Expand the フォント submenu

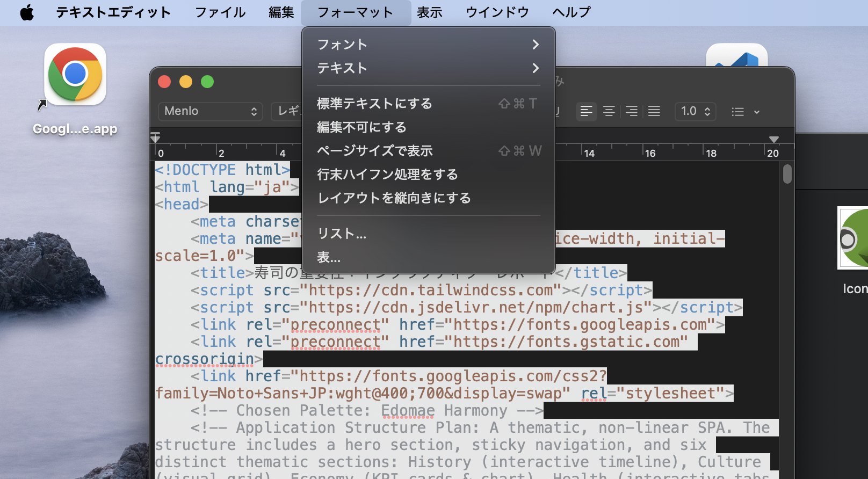click(x=429, y=45)
